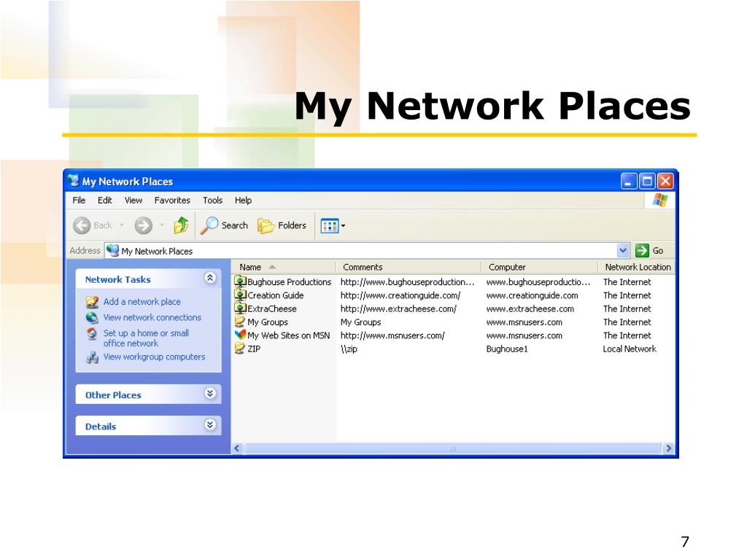Click the View workgroup computers icon
747x560 pixels.
click(x=92, y=357)
